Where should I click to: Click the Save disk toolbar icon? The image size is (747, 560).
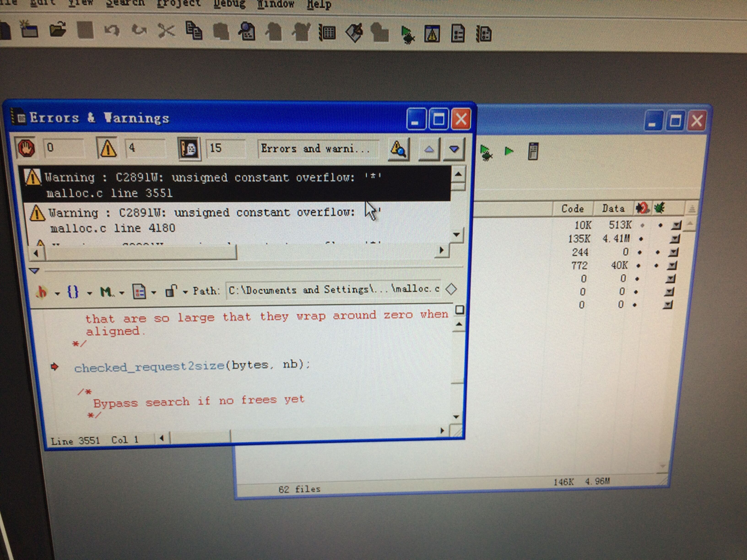pyautogui.click(x=85, y=30)
